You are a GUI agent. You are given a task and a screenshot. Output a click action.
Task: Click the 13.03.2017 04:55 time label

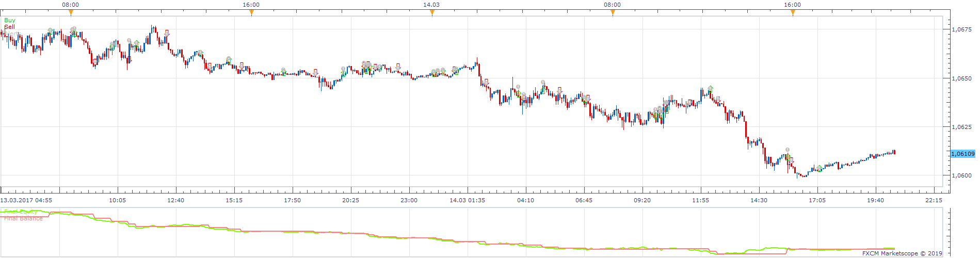(x=26, y=200)
